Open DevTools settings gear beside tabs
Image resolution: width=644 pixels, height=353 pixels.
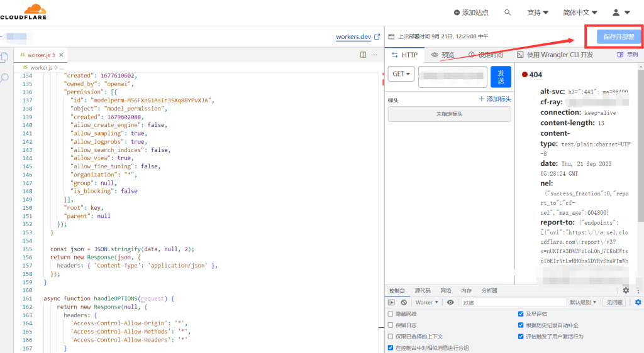[x=626, y=290]
